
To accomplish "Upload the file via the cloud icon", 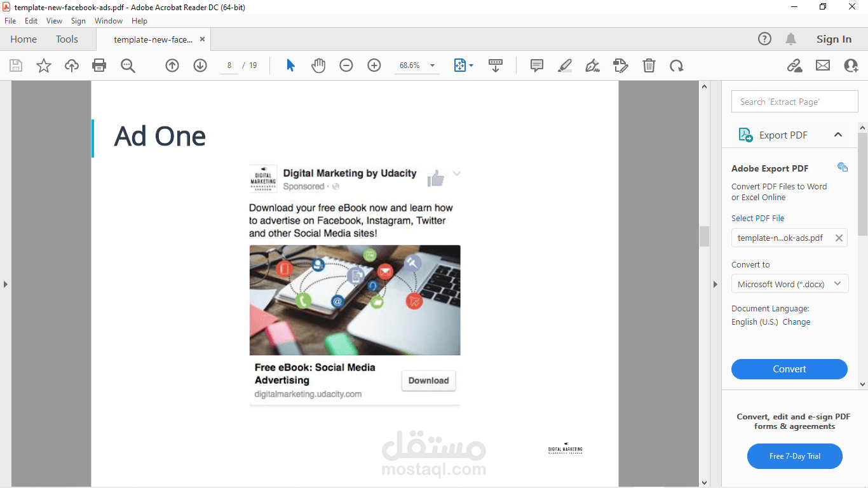I will 72,65.
